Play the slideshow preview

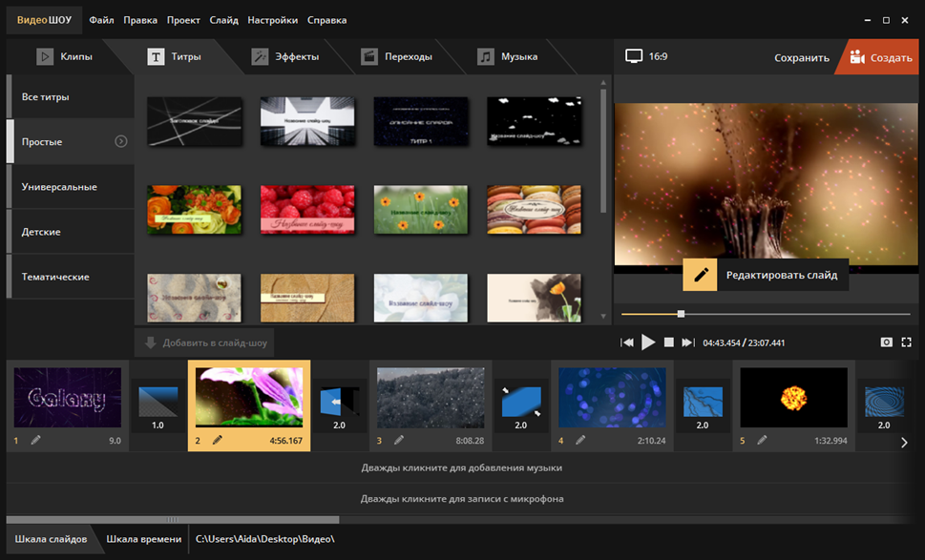coord(648,342)
